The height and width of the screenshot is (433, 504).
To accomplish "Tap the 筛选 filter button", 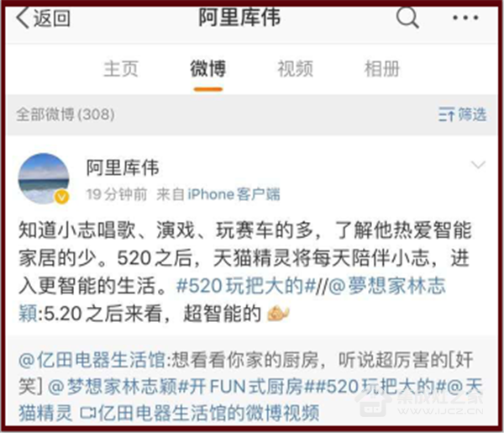I will [472, 114].
